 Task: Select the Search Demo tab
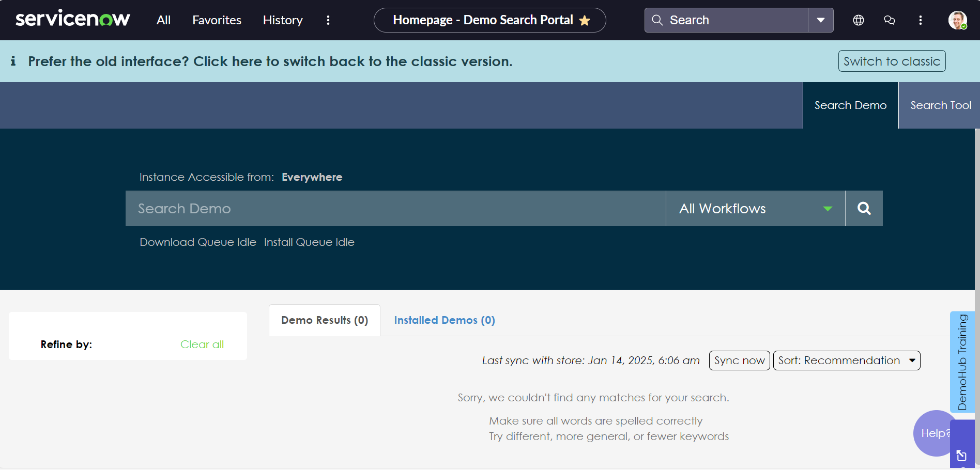tap(850, 105)
